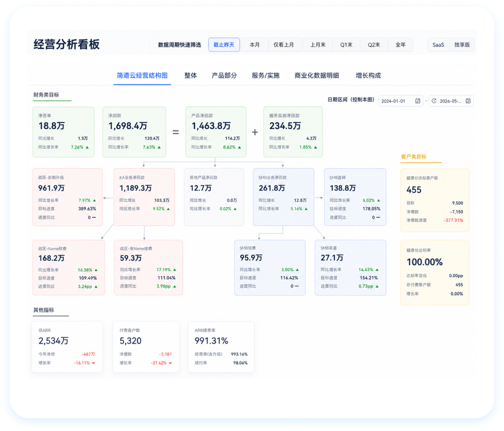Open the 其他产品净回款 card
The width and height of the screenshot is (504, 431).
pos(214,197)
